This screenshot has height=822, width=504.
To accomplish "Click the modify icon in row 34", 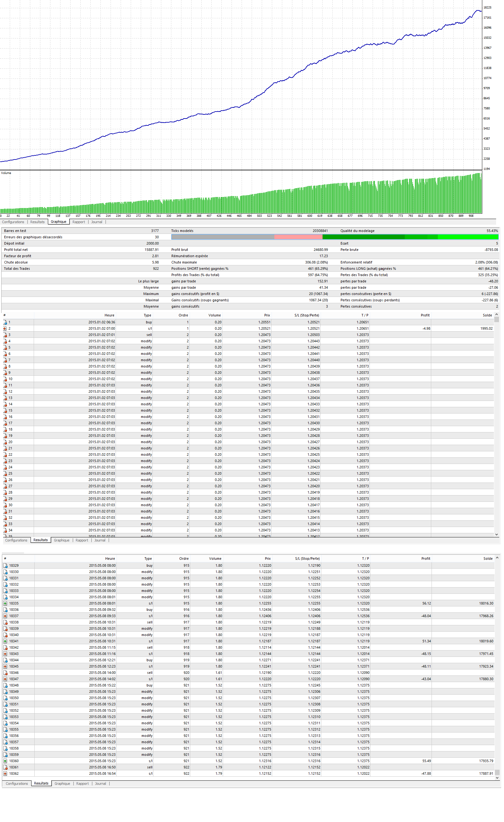I will pos(5,530).
